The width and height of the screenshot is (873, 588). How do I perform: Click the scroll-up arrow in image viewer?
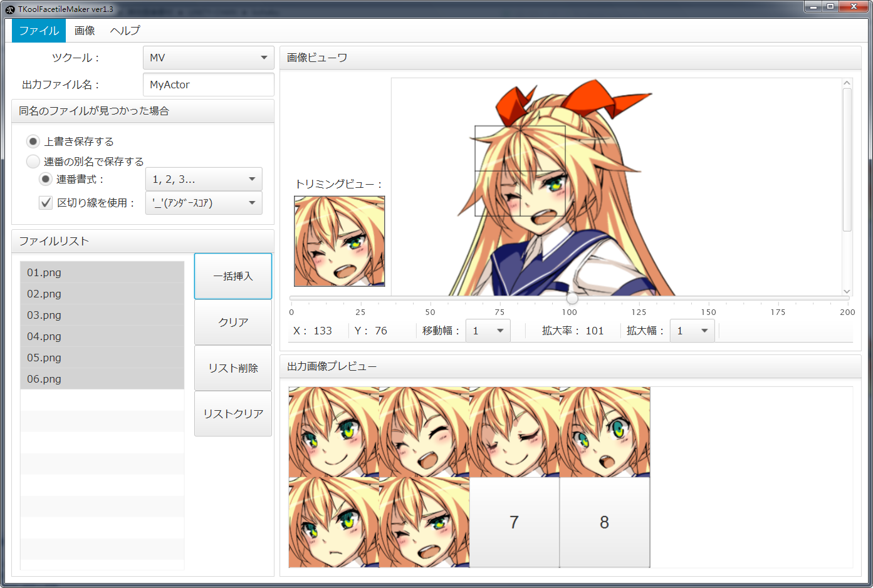coord(847,83)
